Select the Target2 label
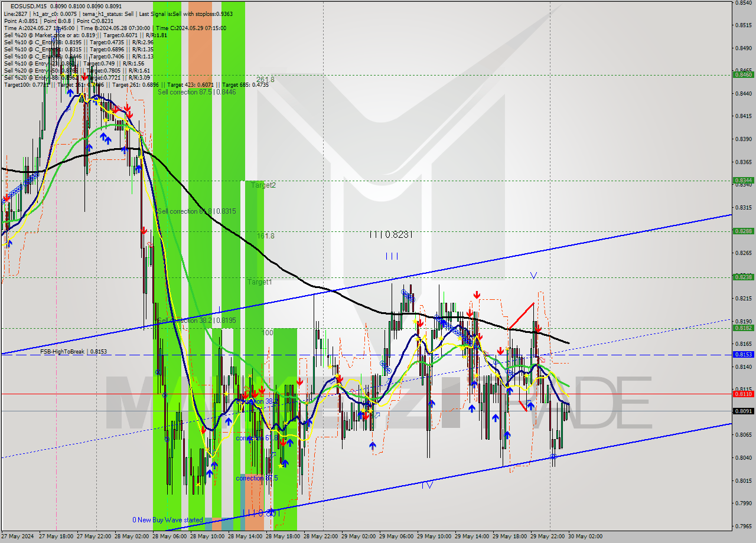 [263, 185]
